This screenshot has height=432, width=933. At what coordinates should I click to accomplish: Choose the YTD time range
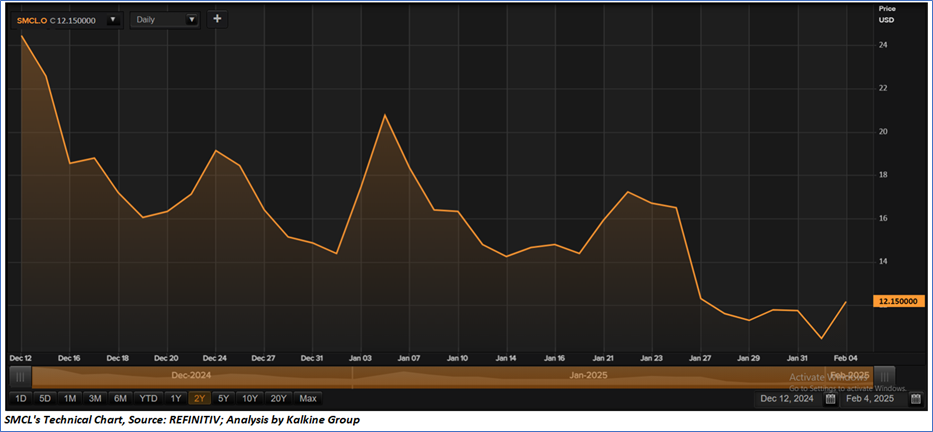pos(148,399)
